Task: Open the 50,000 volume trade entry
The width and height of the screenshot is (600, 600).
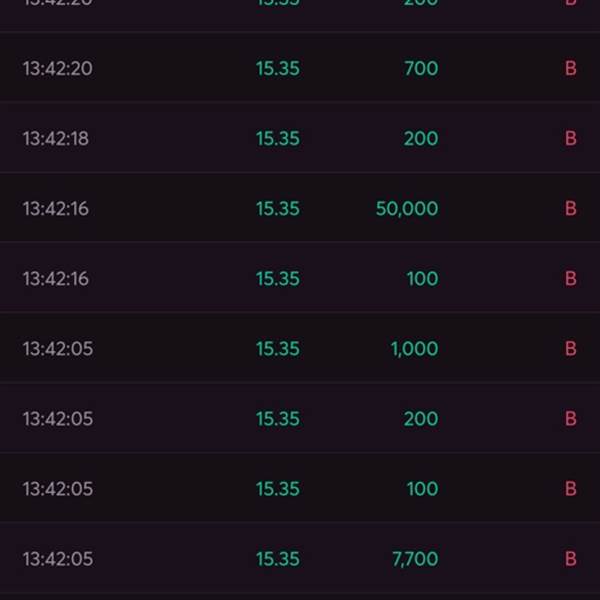Action: tap(300, 209)
